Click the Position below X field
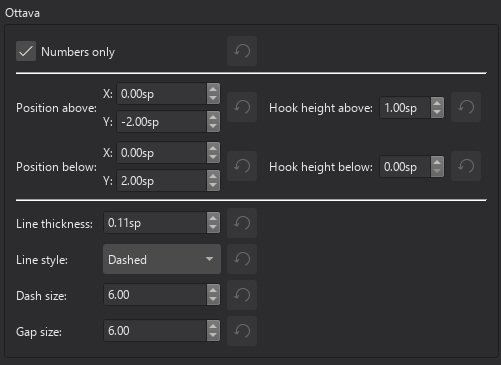The width and height of the screenshot is (501, 365). (x=162, y=153)
